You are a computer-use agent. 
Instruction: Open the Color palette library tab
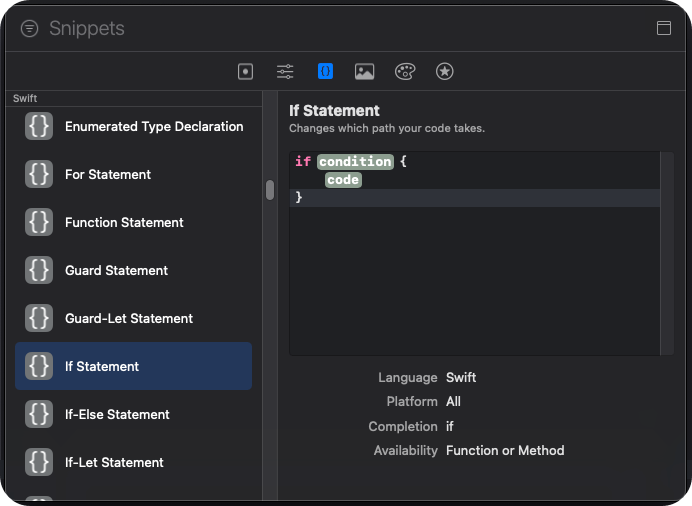click(405, 71)
